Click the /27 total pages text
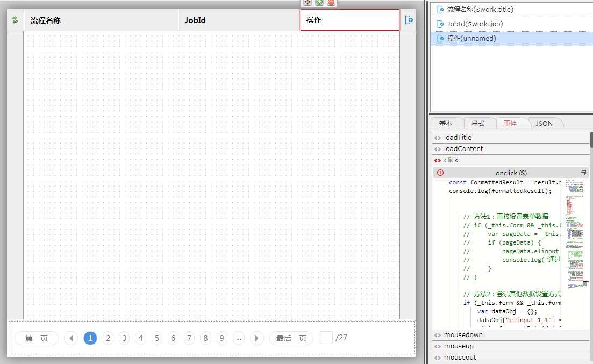 [x=341, y=338]
